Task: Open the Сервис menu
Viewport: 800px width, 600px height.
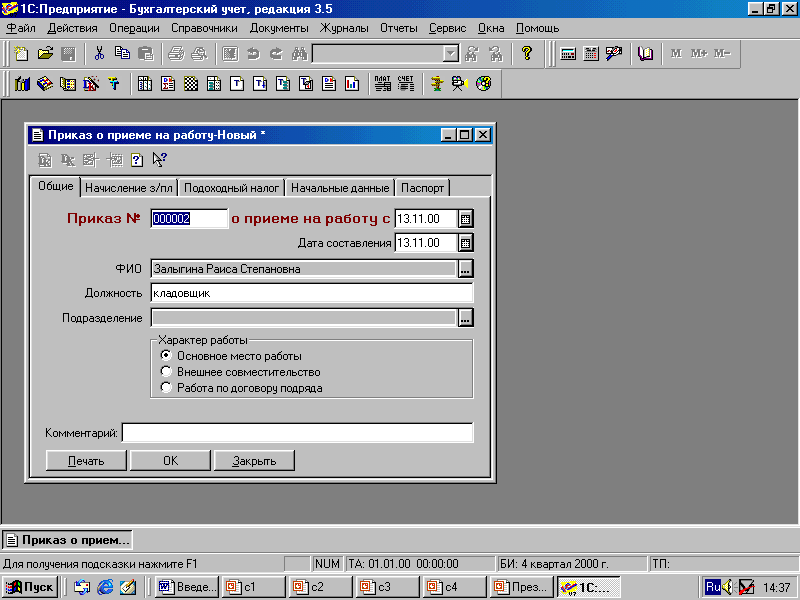Action: click(447, 29)
